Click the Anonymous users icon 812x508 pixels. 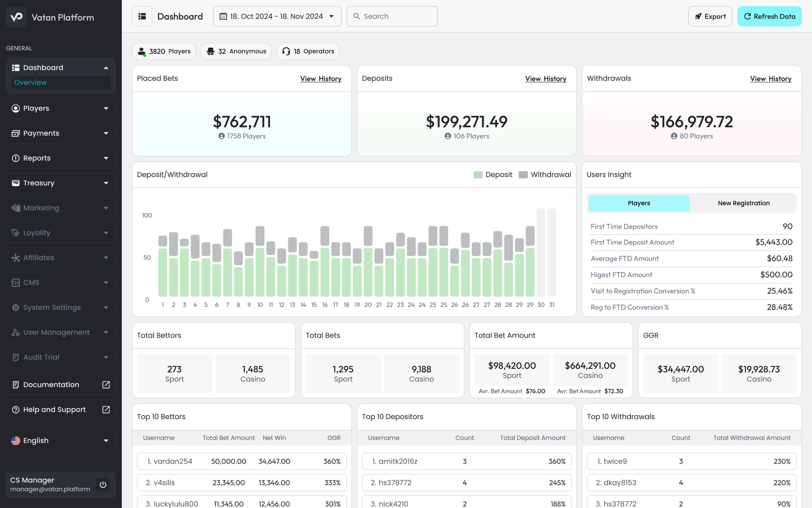[211, 51]
